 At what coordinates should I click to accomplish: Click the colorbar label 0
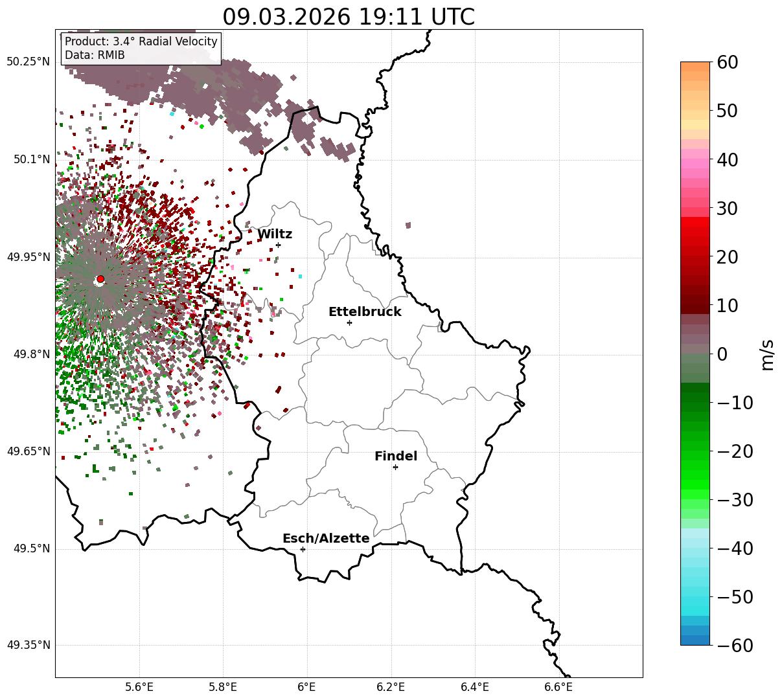tap(722, 354)
